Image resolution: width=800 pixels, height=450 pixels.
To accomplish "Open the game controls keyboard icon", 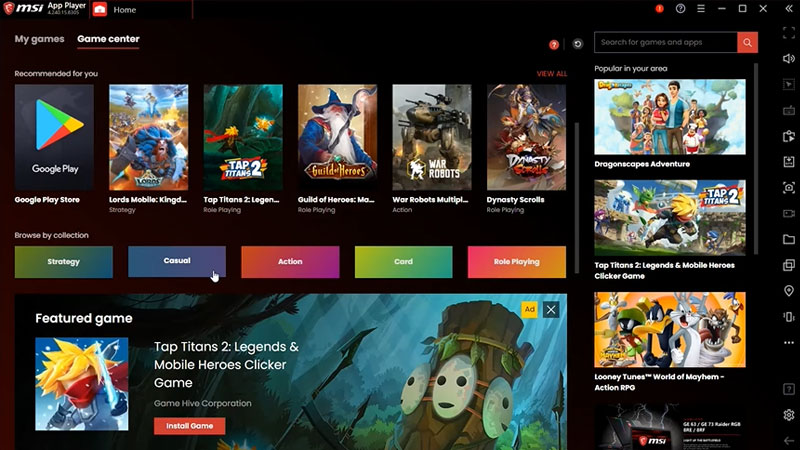I will tap(788, 110).
